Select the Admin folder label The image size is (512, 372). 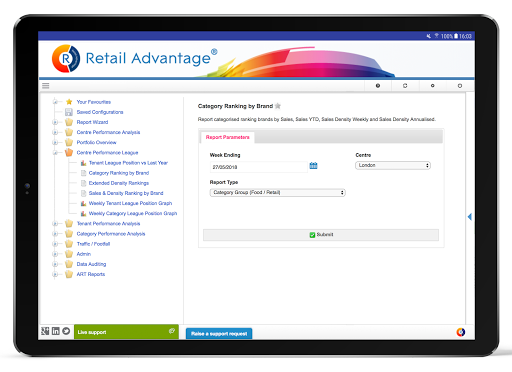coord(84,254)
